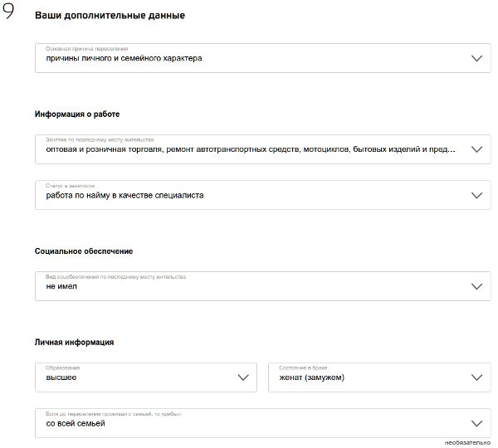Image resolution: width=498 pixels, height=448 pixels.
Task: Click 'Информация о работе' section title
Action: [83, 114]
